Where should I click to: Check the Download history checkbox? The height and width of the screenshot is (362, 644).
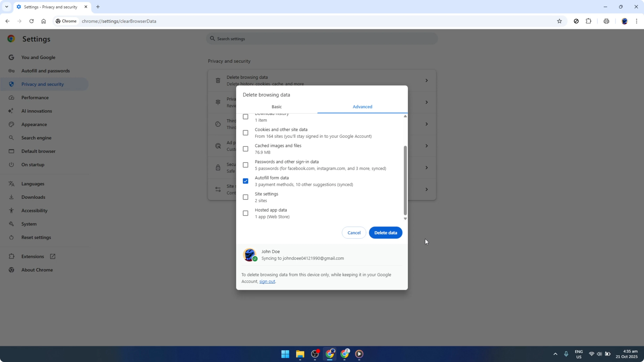246,117
